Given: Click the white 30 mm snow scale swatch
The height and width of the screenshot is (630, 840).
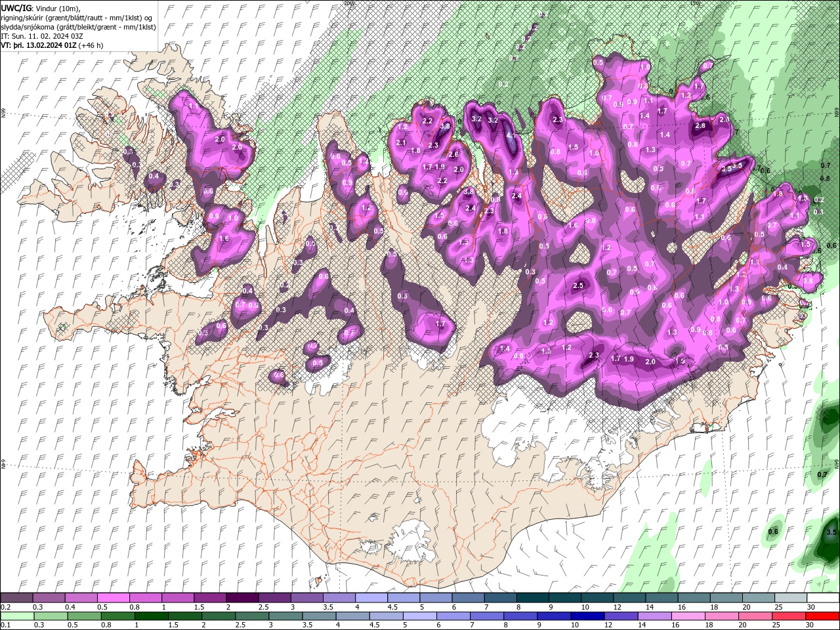Looking at the screenshot, I should click(824, 598).
